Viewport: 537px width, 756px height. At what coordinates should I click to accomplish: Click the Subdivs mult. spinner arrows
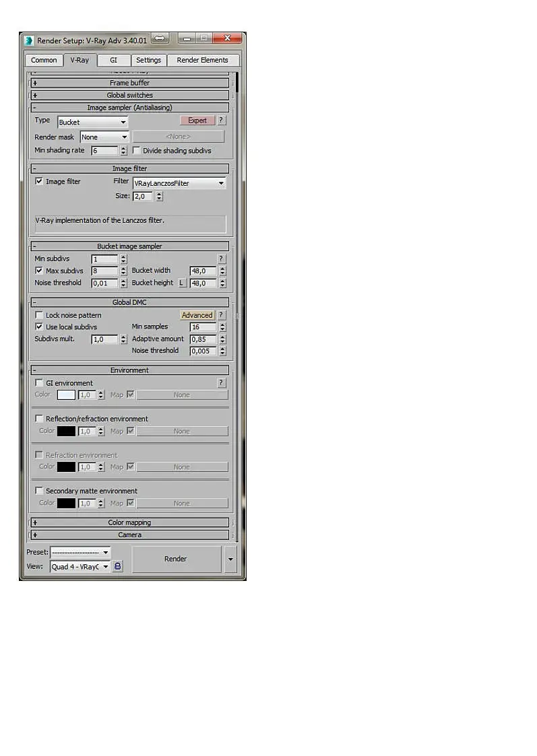(123, 339)
